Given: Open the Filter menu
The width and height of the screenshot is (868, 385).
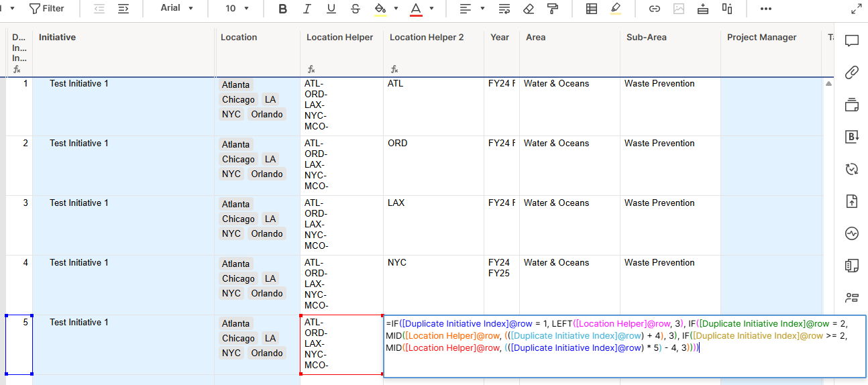Looking at the screenshot, I should (46, 8).
